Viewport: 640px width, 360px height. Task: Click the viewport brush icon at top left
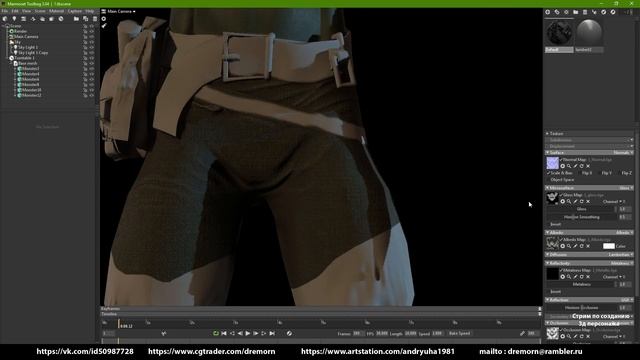pyautogui.click(x=104, y=26)
